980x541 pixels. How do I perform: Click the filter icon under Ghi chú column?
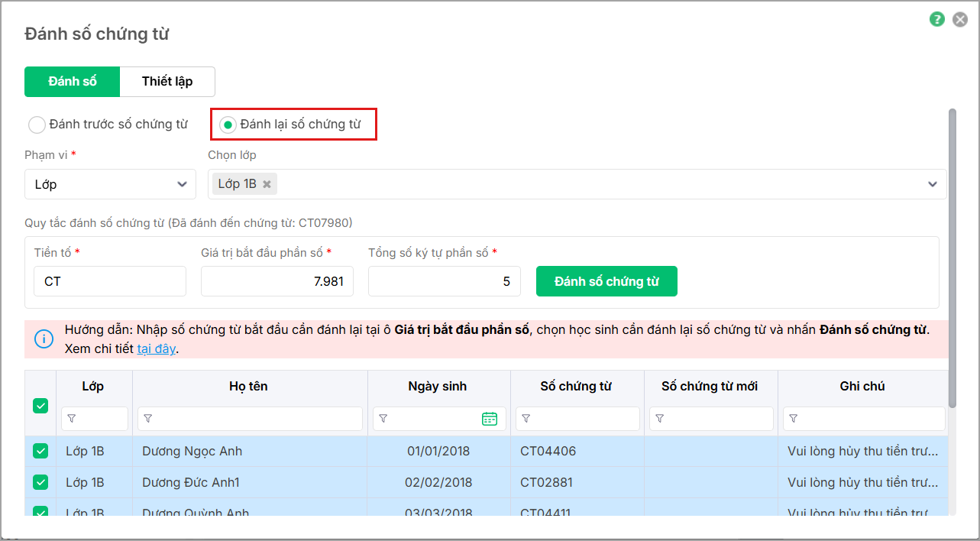point(794,419)
